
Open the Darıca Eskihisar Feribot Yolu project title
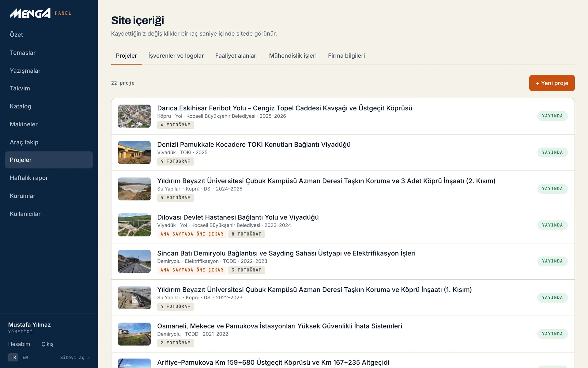click(x=285, y=108)
